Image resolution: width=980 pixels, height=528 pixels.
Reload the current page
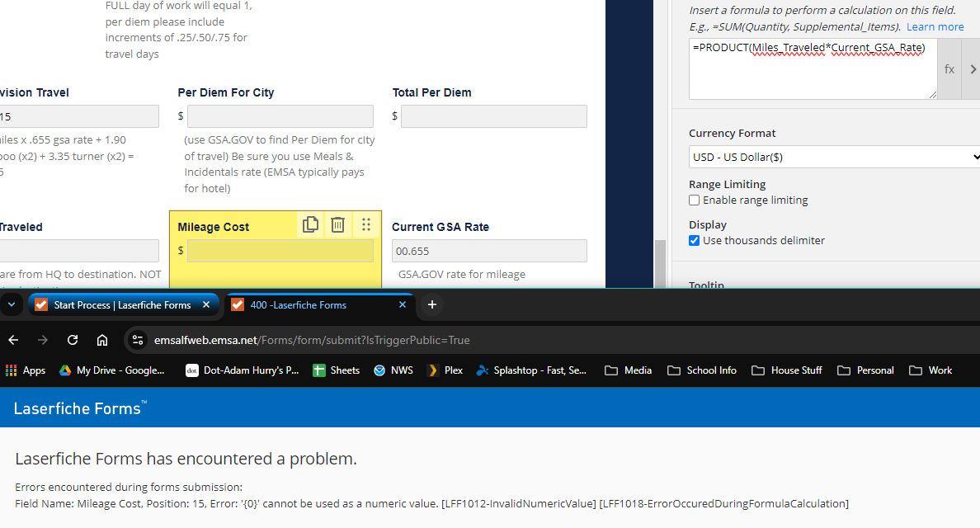tap(73, 340)
